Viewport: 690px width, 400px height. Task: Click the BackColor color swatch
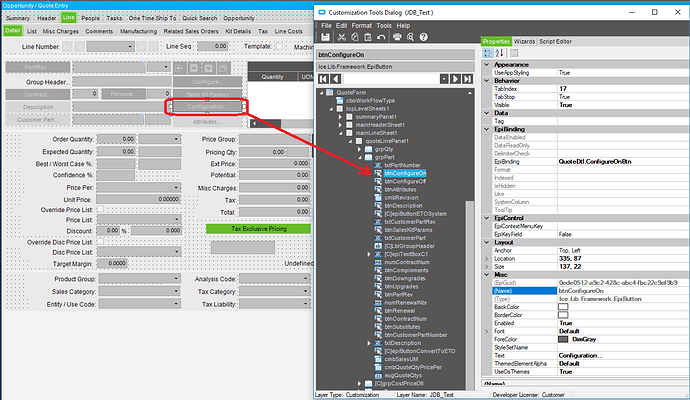pos(563,307)
